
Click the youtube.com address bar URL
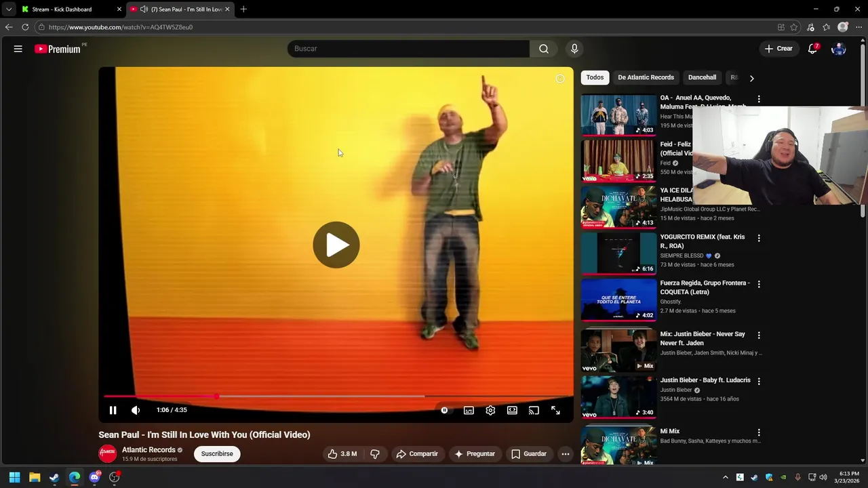point(121,27)
